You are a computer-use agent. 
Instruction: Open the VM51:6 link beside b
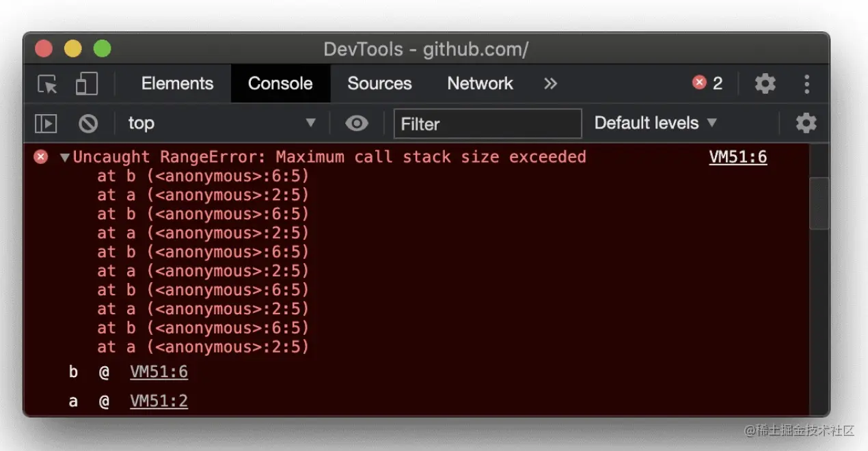tap(159, 372)
